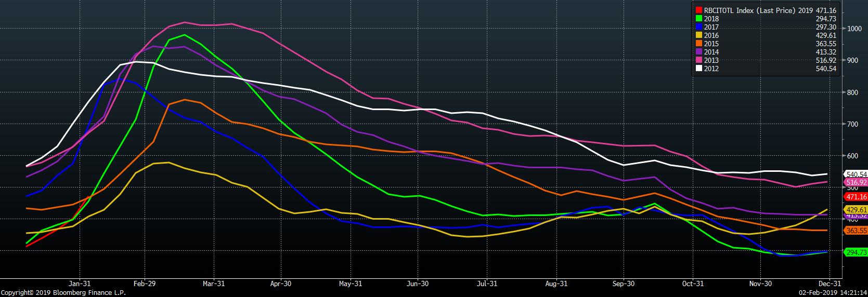Click the 1000 value on the y-axis
This screenshot has width=868, height=297.
[x=854, y=29]
